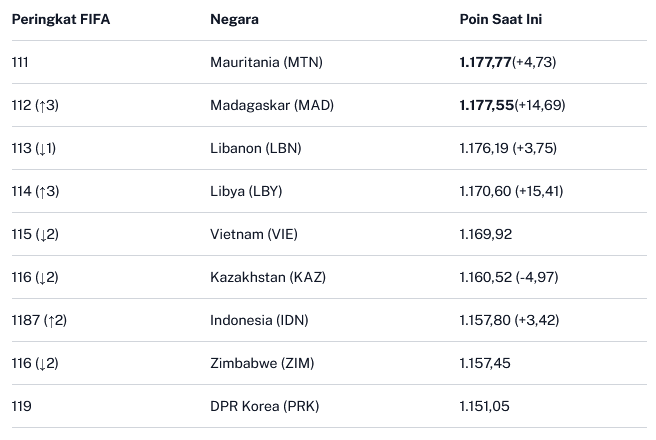Select Madagaskar (MAD) country cell
Screen dimensions: 656x440
pyautogui.click(x=271, y=105)
